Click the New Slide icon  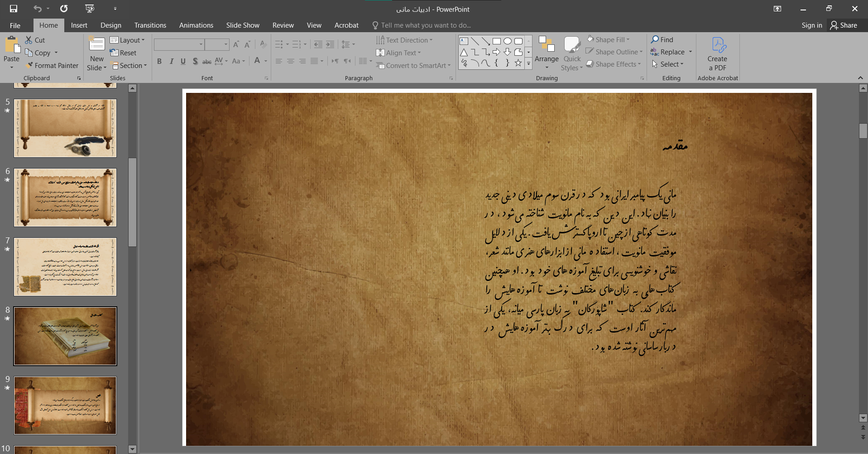tap(96, 44)
